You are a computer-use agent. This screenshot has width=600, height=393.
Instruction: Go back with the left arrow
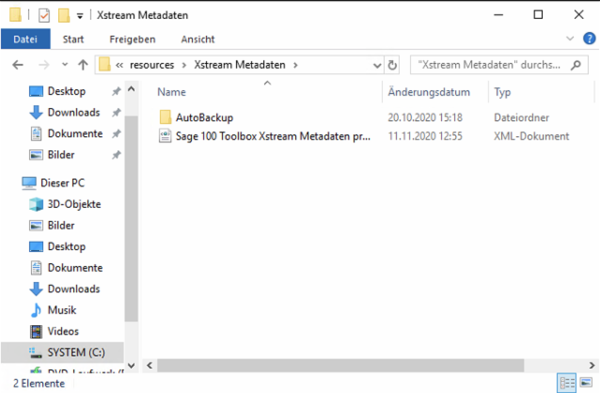tap(18, 65)
